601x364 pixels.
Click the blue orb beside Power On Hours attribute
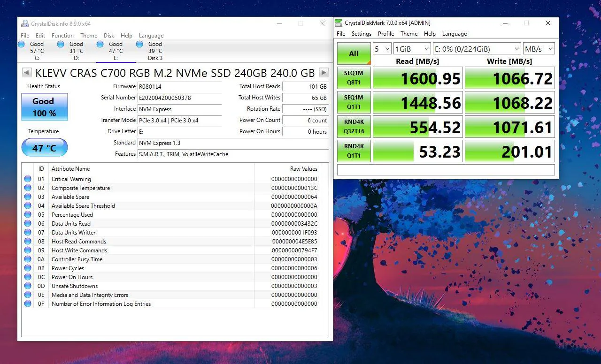[x=28, y=277]
